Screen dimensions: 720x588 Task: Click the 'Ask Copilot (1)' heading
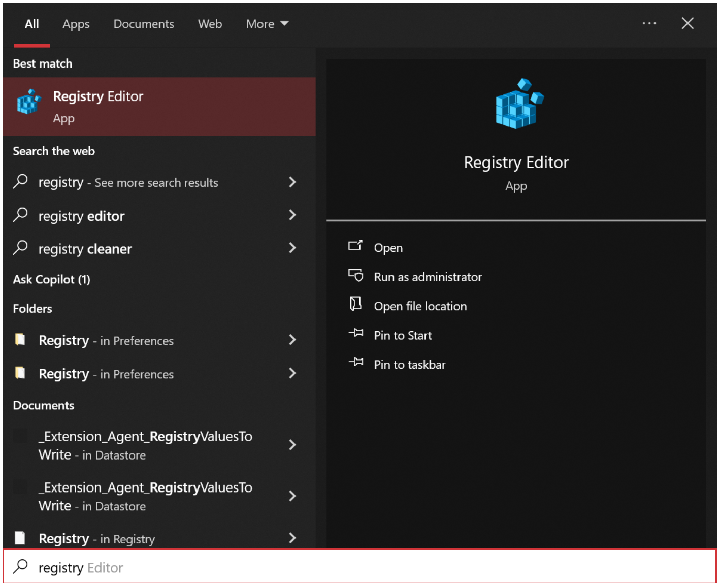point(52,280)
